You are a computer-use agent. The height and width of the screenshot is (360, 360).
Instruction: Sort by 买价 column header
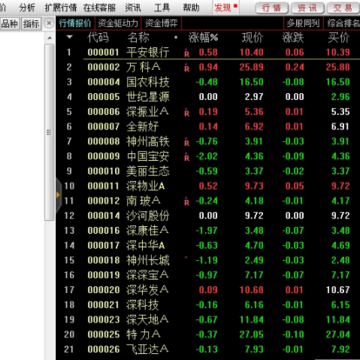[339, 38]
